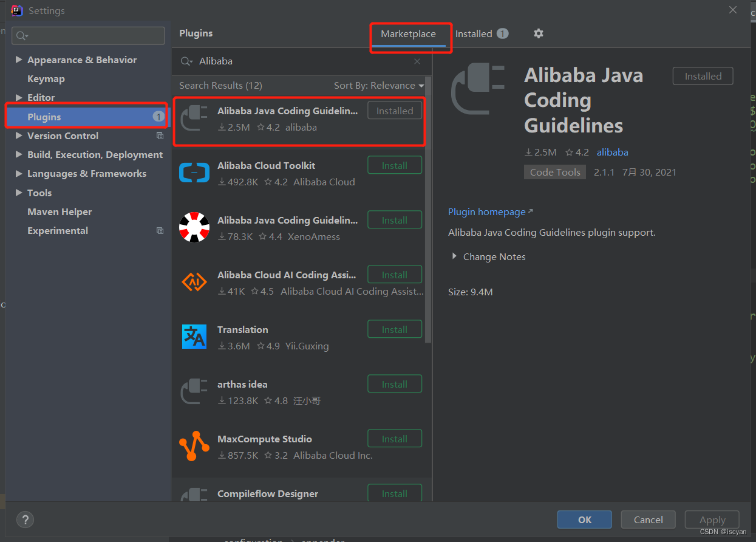Install Alibaba Cloud AI Coding Assistant
Image resolution: width=756 pixels, height=542 pixels.
tap(395, 275)
